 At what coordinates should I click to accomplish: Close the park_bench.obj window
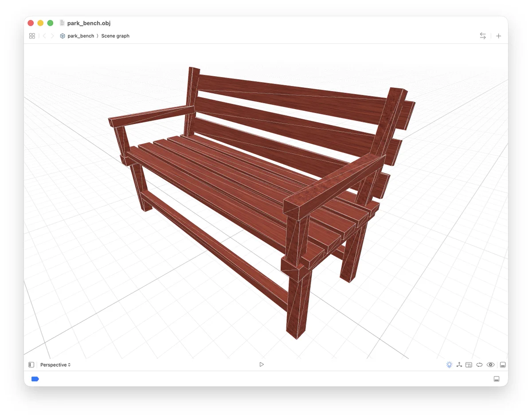31,23
